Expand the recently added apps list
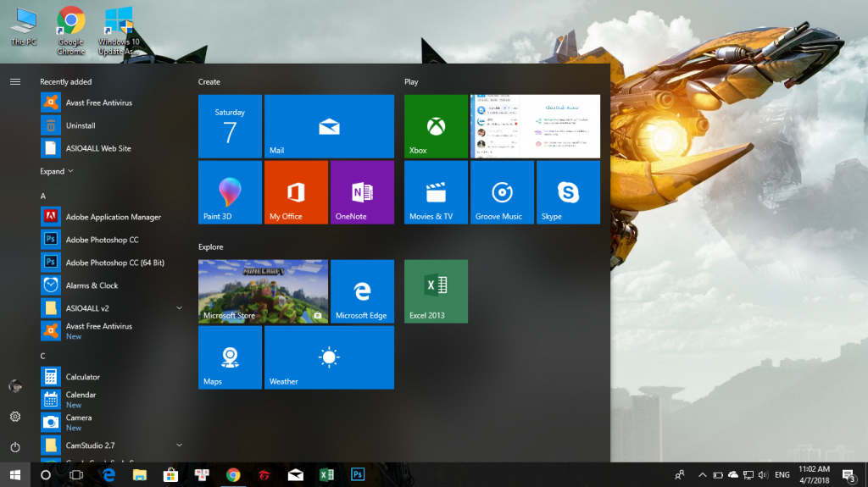This screenshot has height=487, width=868. click(57, 171)
